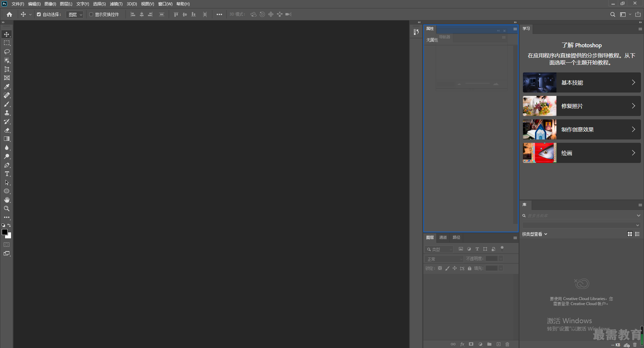
Task: Open the 滤镜(T) menu
Action: pos(116,4)
